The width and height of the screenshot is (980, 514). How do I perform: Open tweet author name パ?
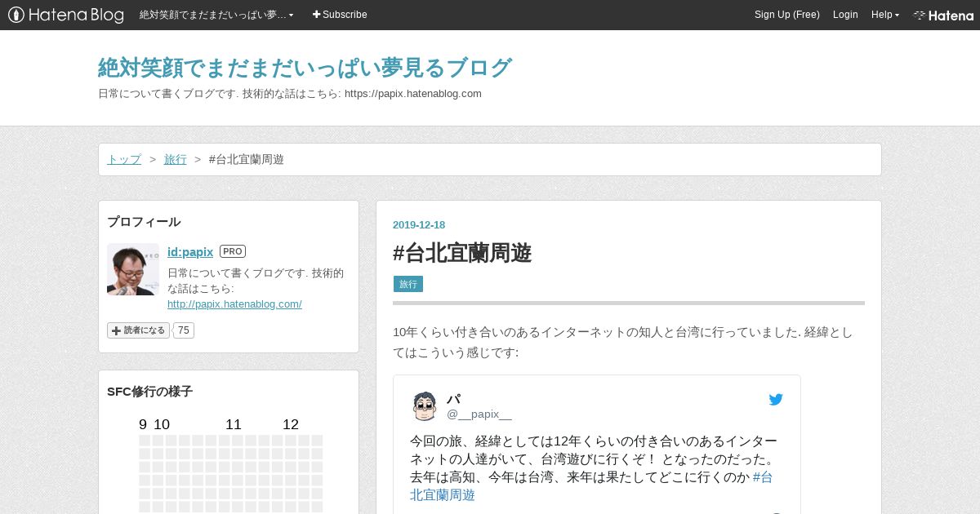point(453,399)
